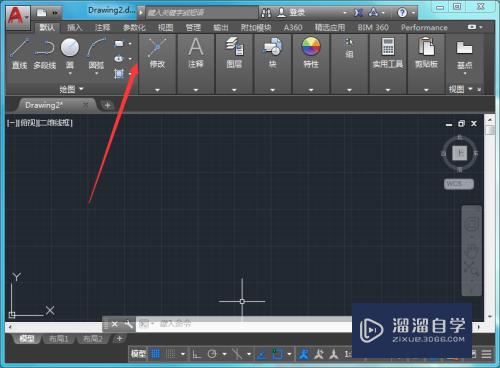500x368 pixels.
Task: Click the Ellipse tool icon
Action: 119,59
